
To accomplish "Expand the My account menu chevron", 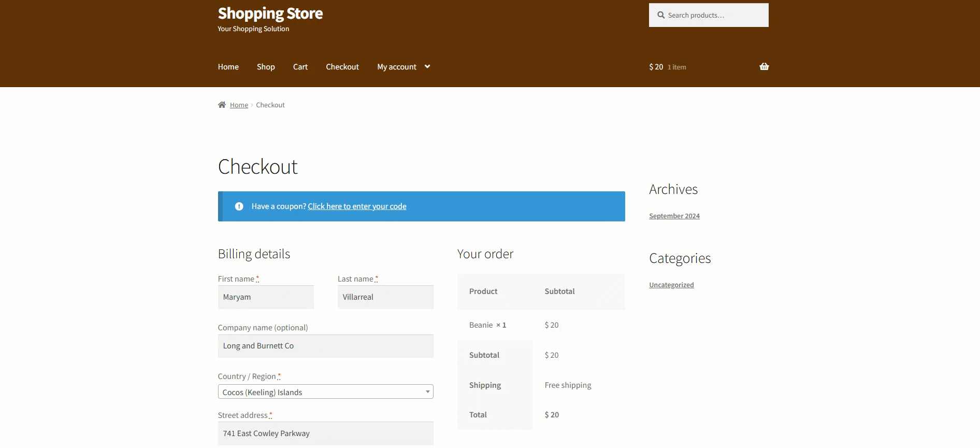I will click(x=427, y=66).
